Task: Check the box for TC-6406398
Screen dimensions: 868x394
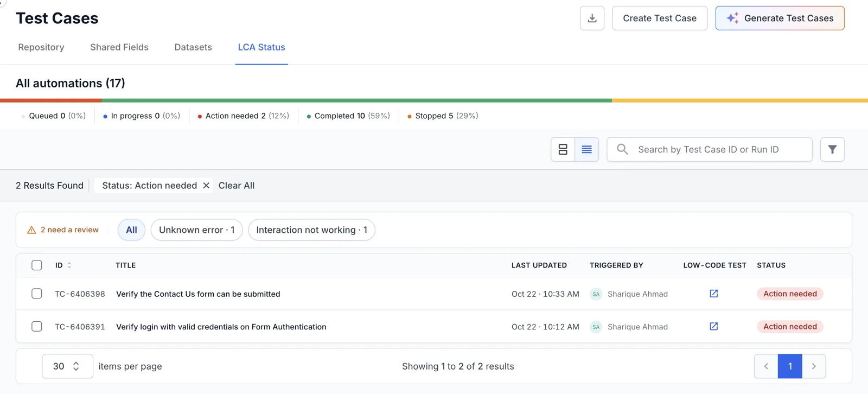Action: (37, 294)
